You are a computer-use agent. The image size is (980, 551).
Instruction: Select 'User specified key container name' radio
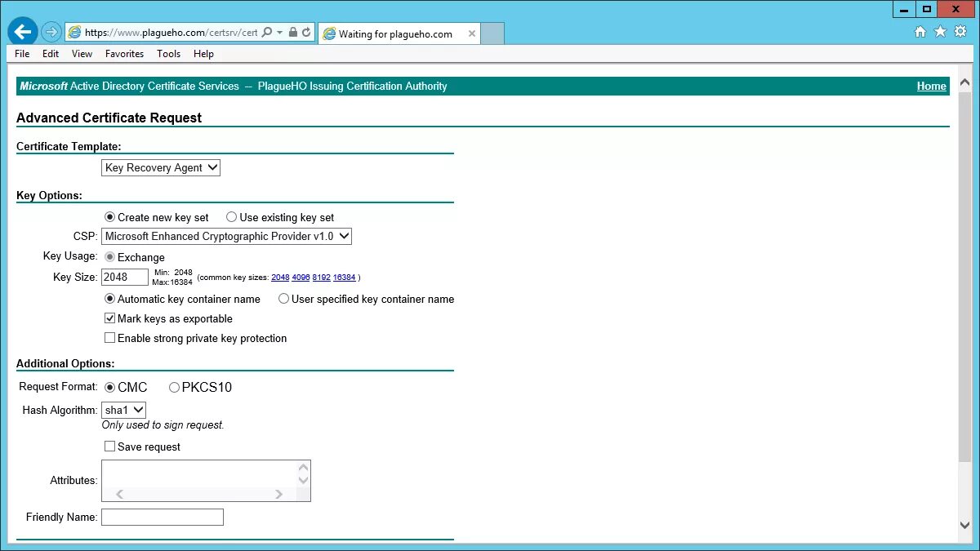(x=284, y=299)
